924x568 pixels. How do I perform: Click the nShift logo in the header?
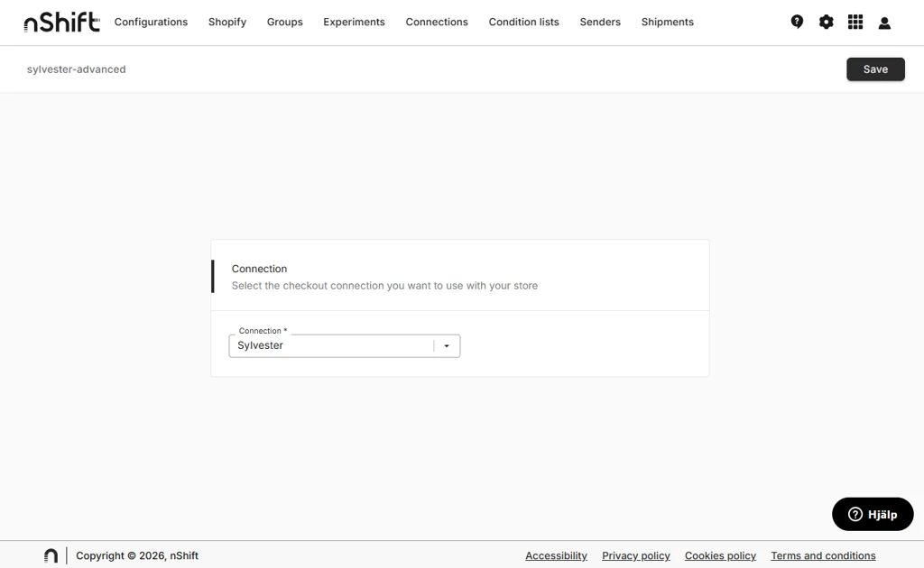60,22
